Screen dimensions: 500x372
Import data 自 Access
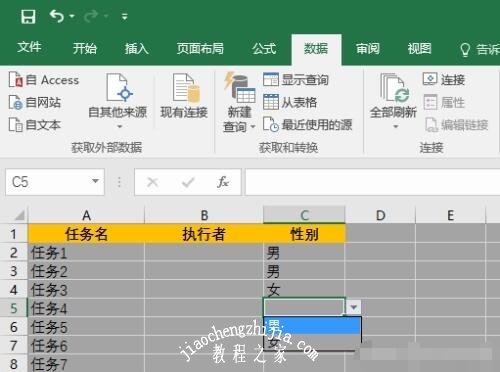click(x=44, y=80)
